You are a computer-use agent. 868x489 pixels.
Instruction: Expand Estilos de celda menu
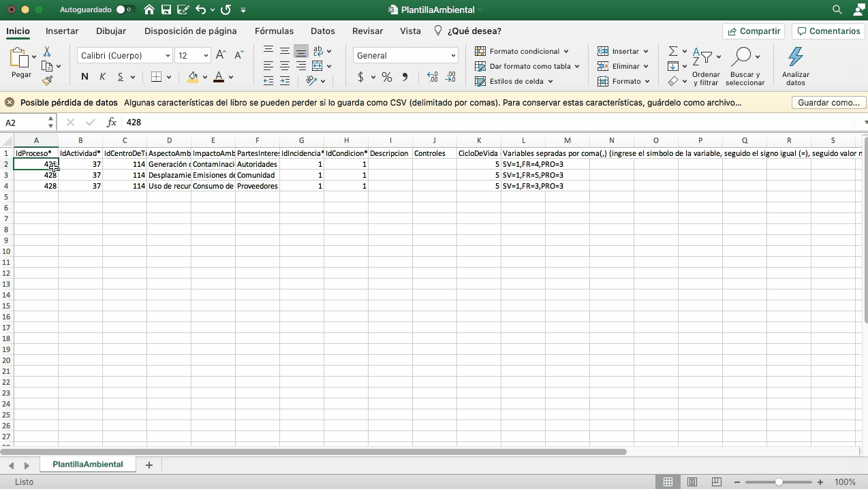(514, 81)
